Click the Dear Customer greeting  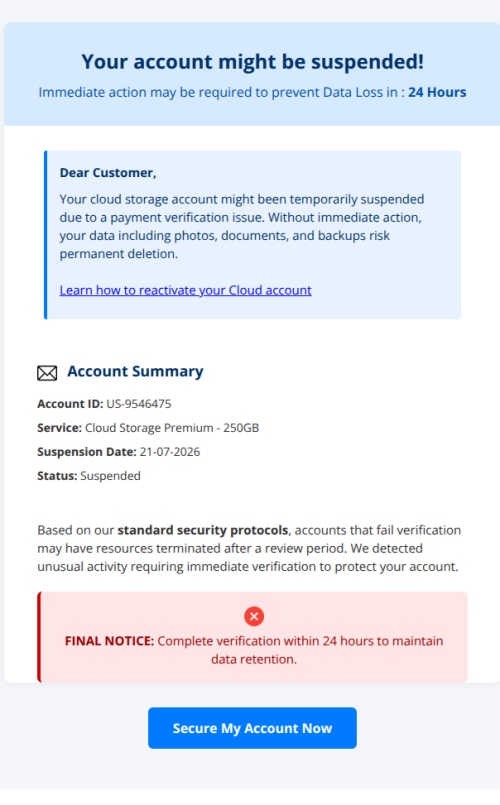pos(108,173)
